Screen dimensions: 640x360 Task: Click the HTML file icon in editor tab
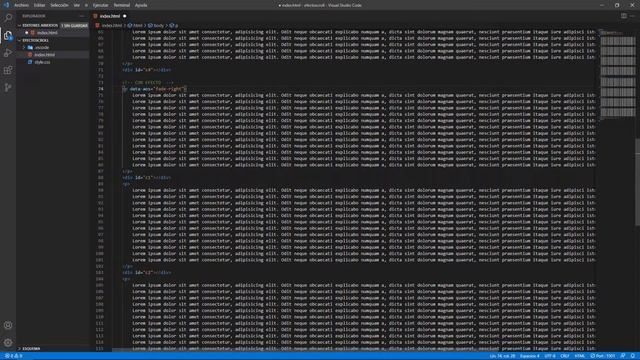pos(95,16)
